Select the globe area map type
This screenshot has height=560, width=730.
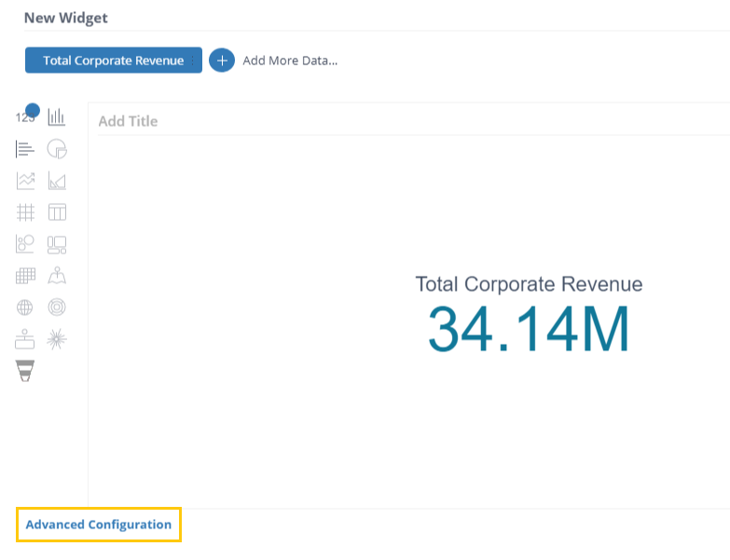click(25, 307)
